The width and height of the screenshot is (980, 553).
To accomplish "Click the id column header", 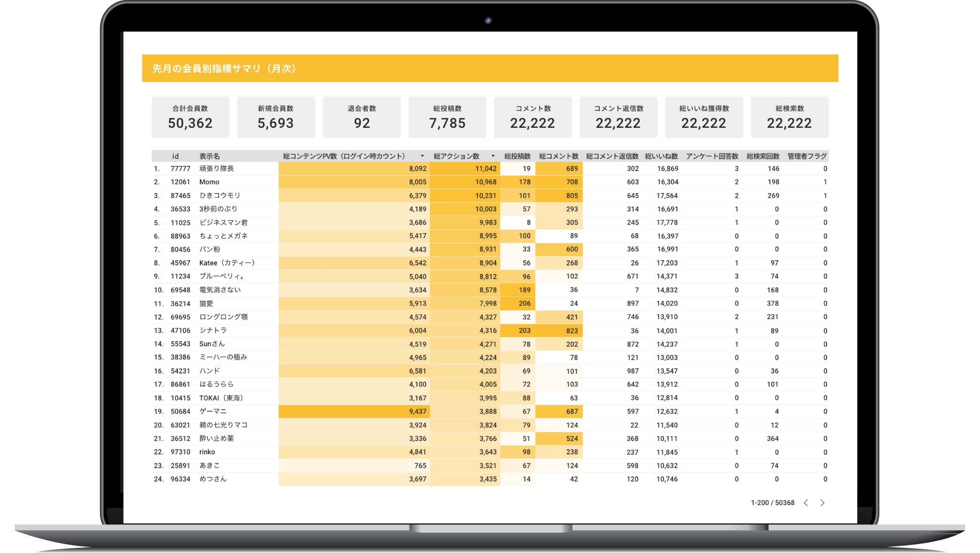I will pyautogui.click(x=175, y=156).
